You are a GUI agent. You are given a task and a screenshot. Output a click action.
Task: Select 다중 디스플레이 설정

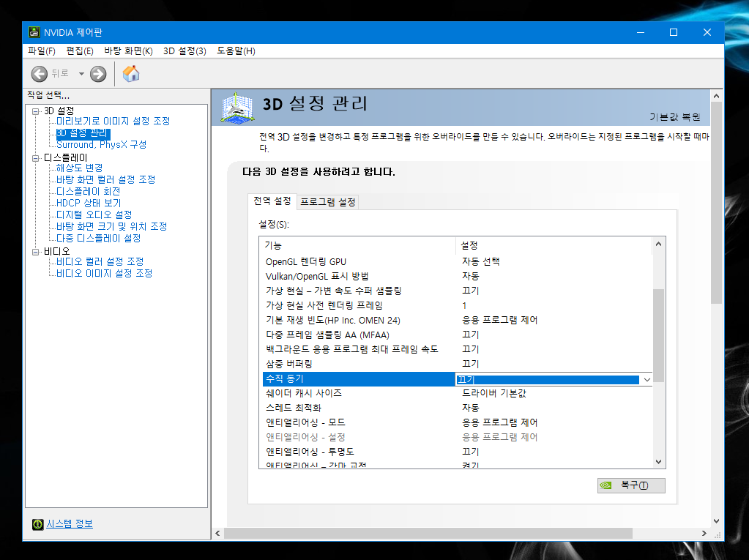[98, 238]
